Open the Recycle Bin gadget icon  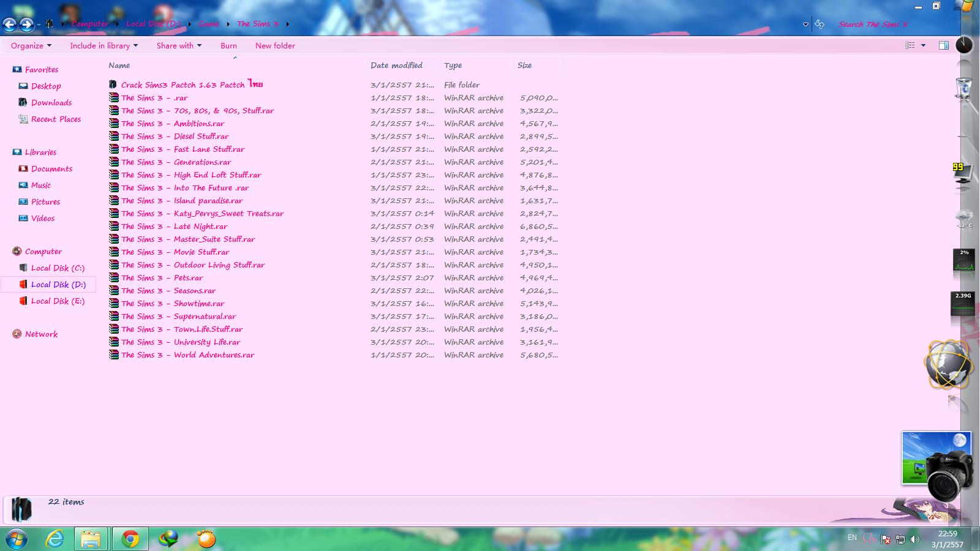(x=963, y=88)
